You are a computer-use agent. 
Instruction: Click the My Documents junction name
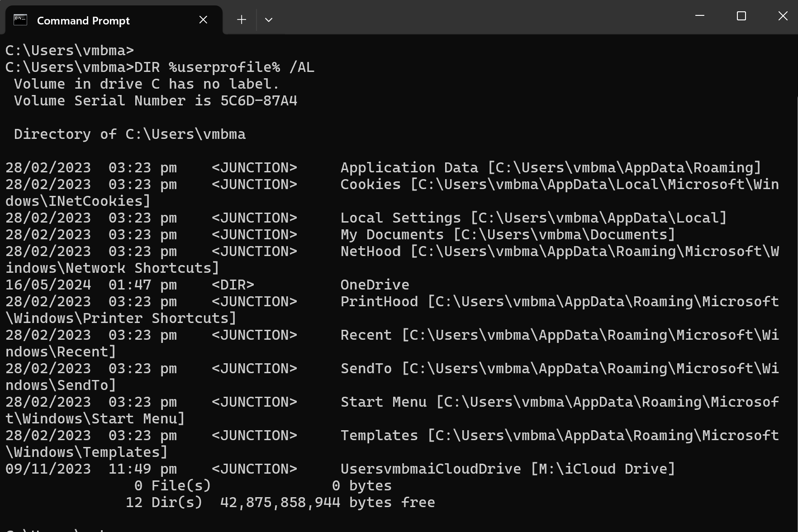(x=392, y=235)
